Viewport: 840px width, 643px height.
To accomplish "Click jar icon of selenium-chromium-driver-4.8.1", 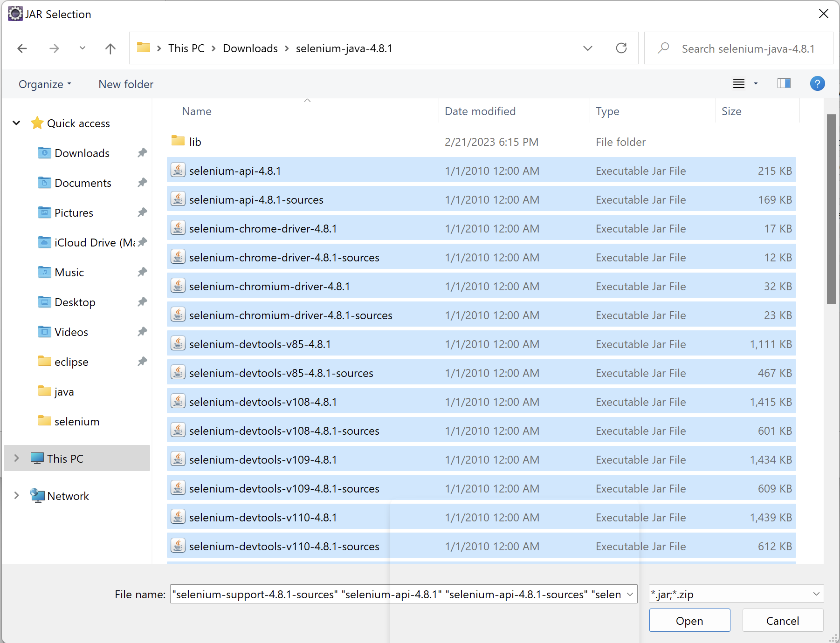I will pos(178,286).
